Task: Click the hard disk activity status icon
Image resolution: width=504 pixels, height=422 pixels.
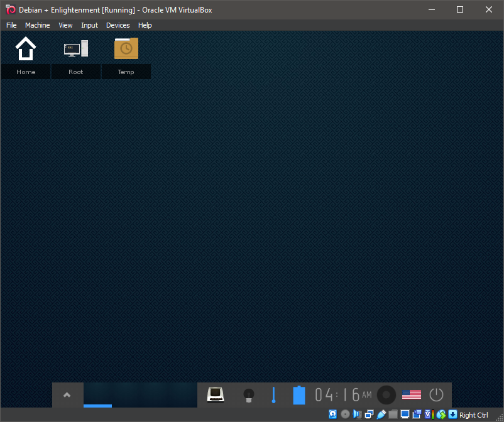Action: coord(332,414)
